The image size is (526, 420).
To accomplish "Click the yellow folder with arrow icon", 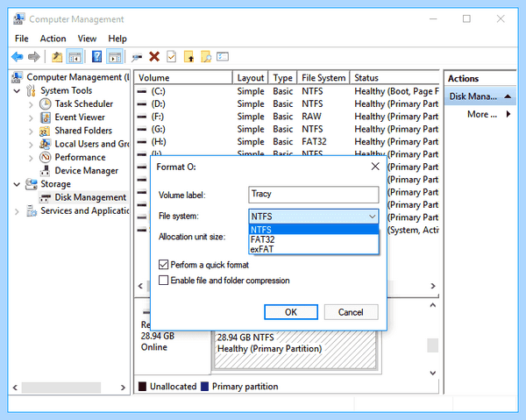I will tap(188, 57).
